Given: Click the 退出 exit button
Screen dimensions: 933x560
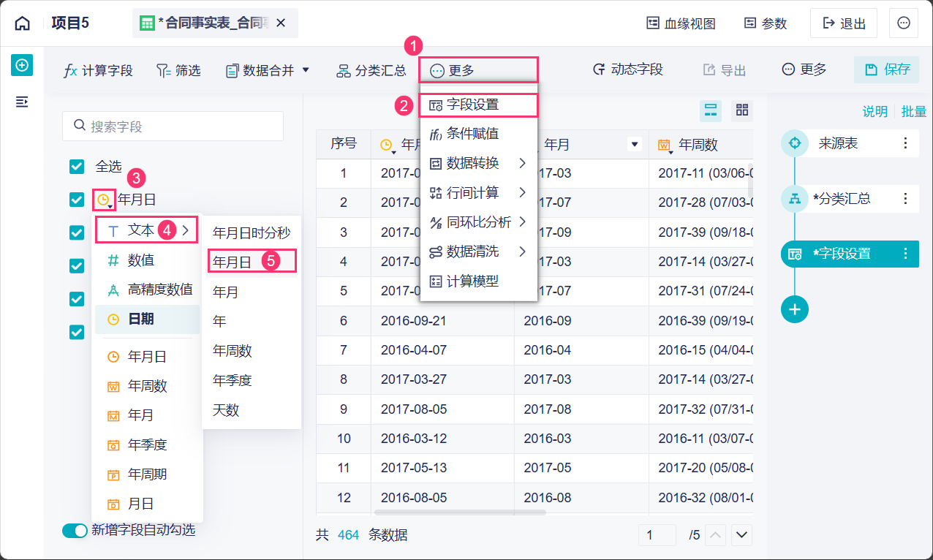Looking at the screenshot, I should 843,23.
